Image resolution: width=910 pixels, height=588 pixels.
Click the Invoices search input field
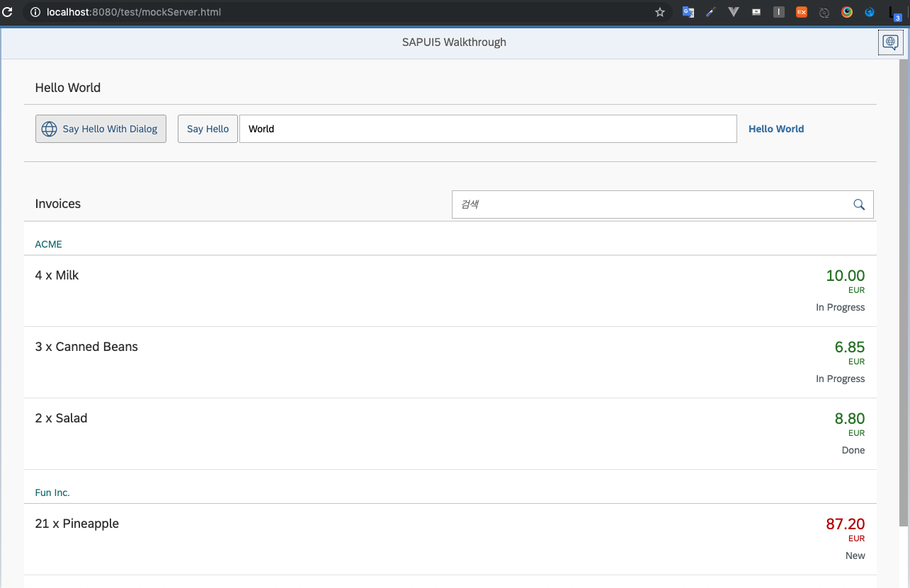[x=637, y=204]
